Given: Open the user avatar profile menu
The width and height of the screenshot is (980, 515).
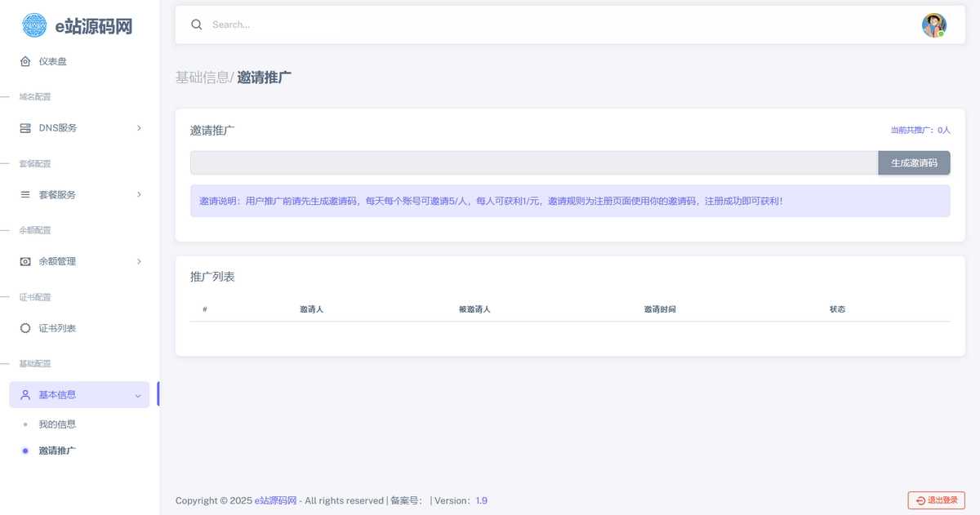Looking at the screenshot, I should coord(933,25).
